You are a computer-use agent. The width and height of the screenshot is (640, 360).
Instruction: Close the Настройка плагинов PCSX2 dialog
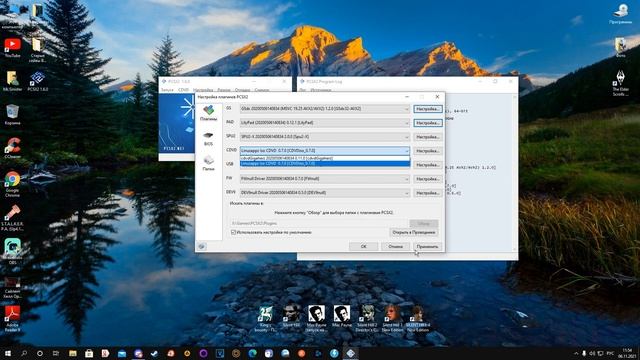coord(437,97)
